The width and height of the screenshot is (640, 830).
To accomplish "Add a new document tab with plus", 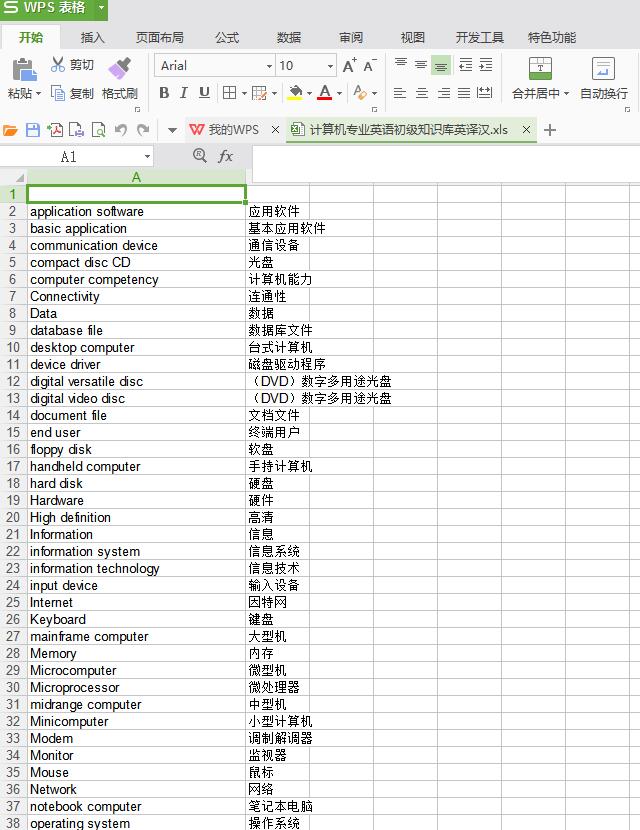I will click(x=550, y=130).
